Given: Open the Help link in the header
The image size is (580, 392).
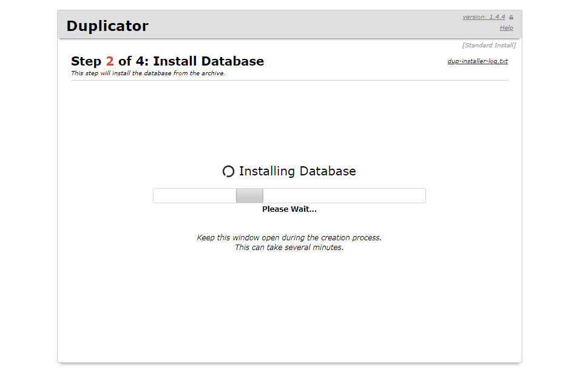Looking at the screenshot, I should [x=506, y=28].
